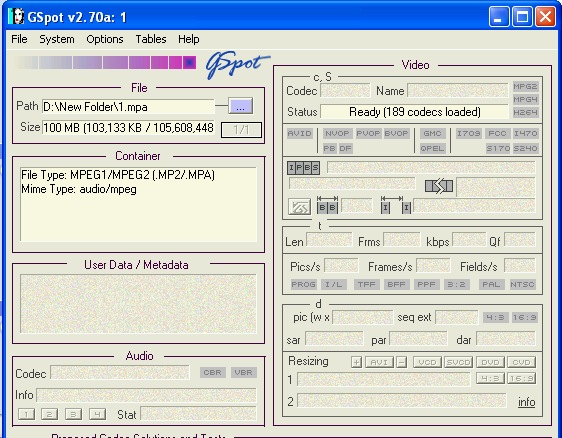Click the 3:2 pulldown indicator
Screen dimensions: 562x438
click(456, 285)
